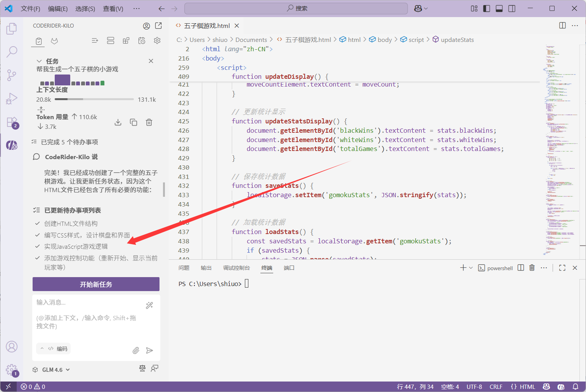Open new terminal launch profile dropdown arrow
The width and height of the screenshot is (586, 392).
point(471,268)
